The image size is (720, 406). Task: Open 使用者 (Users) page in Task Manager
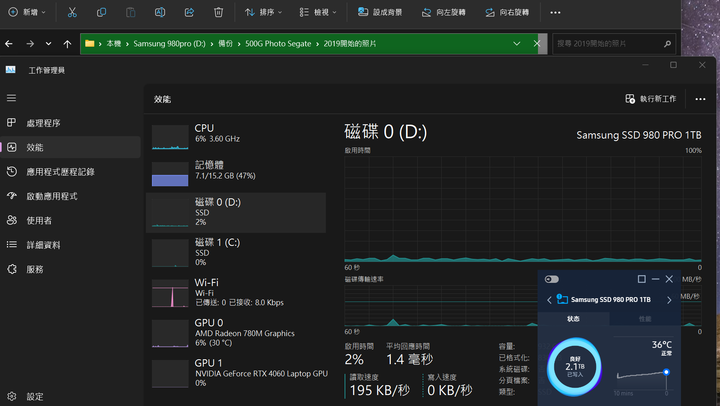70,220
